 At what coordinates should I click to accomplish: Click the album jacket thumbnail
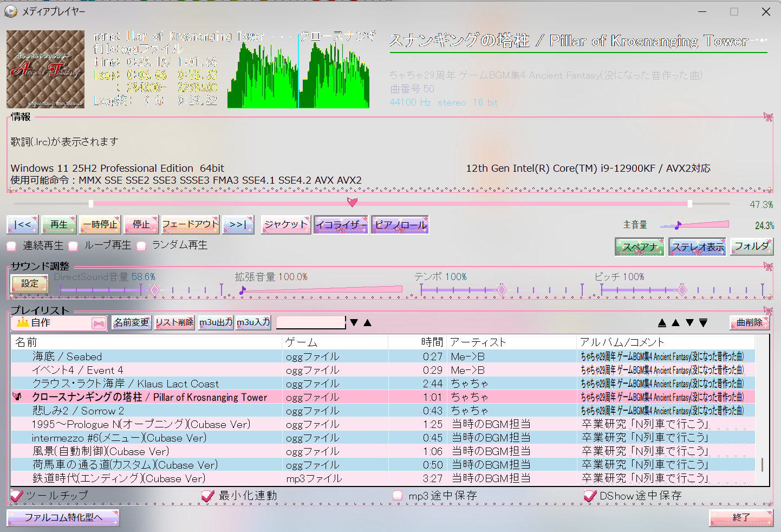tap(45, 69)
